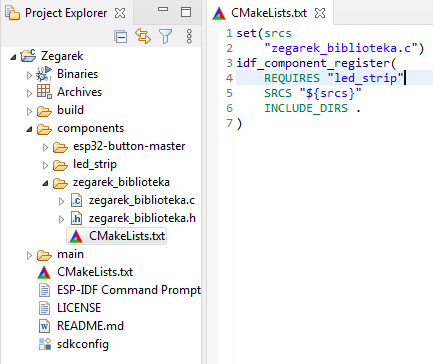Maximize the Project Explorer panel
The width and height of the screenshot is (433, 364).
coord(186,12)
